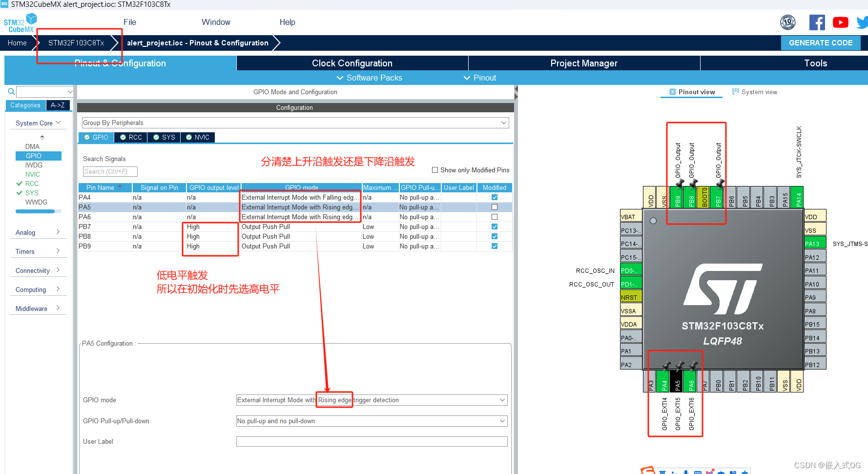Viewport: 868px width, 474px height.
Task: Select pin PB12 on right side
Action: click(815, 364)
